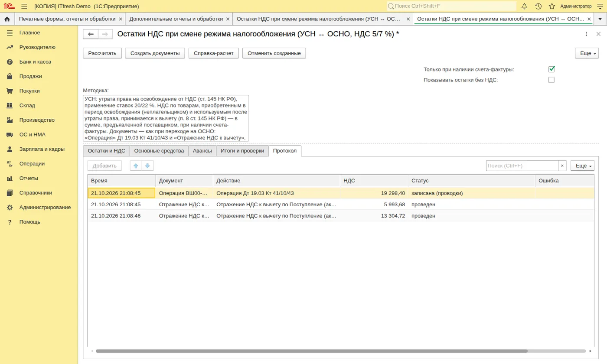The width and height of the screenshot is (607, 364).
Task: Open the Продажи section
Action: click(x=31, y=76)
